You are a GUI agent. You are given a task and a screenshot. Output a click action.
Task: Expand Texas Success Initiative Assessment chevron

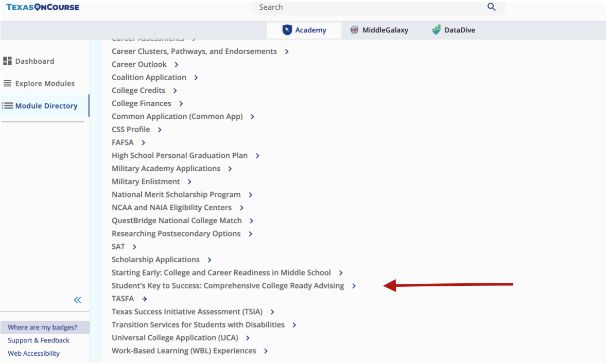272,312
